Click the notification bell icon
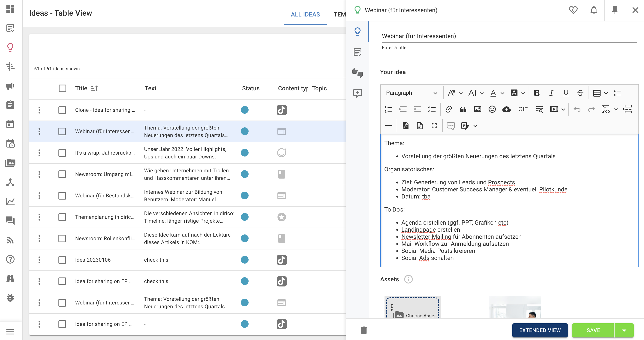This screenshot has height=340, width=644. (x=594, y=10)
